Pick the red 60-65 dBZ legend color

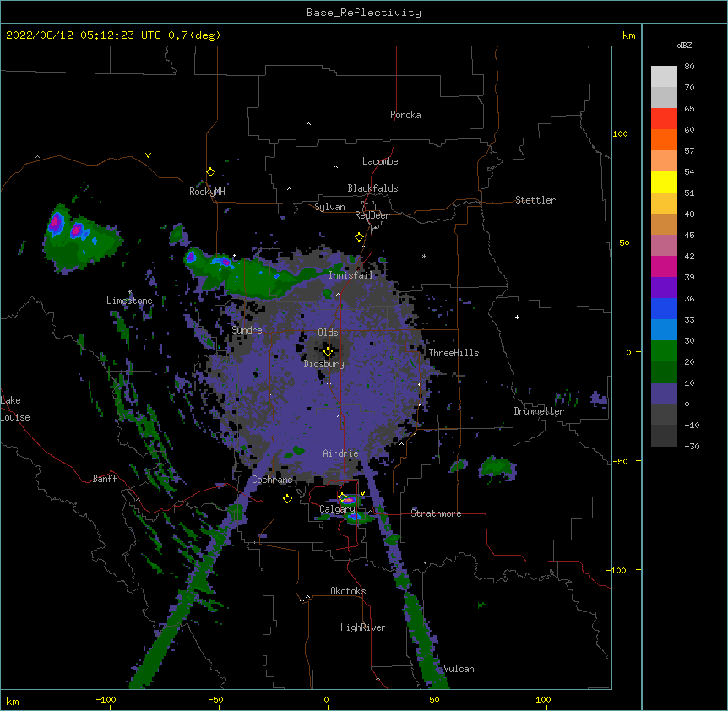coord(664,118)
